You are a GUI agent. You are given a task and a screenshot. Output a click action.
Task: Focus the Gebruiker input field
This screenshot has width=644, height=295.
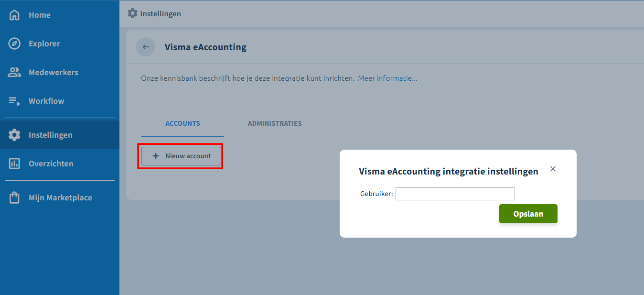click(455, 194)
